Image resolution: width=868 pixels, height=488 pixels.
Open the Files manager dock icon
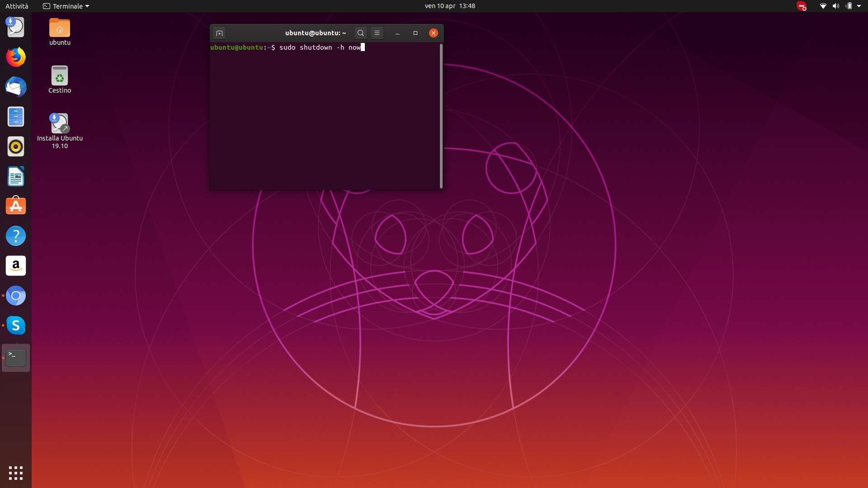click(16, 117)
